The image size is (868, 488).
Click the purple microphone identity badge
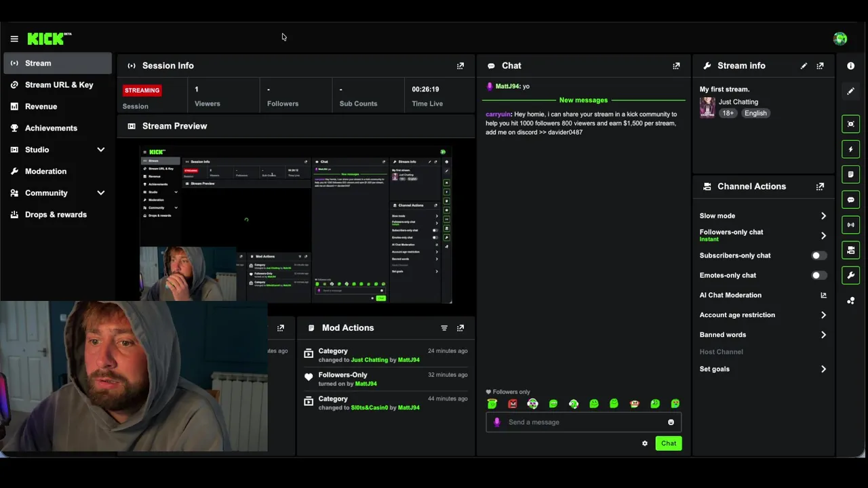click(497, 422)
